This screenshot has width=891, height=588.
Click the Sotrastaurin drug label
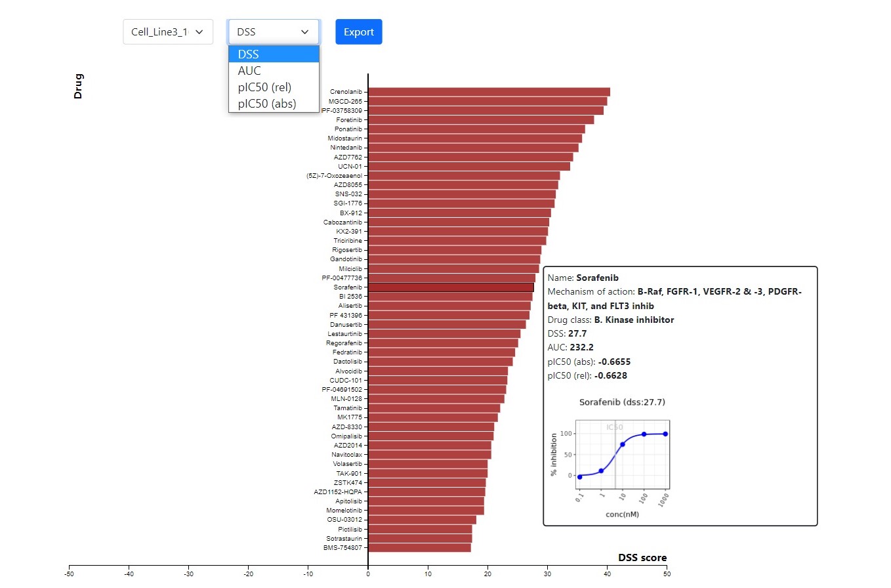coord(344,538)
